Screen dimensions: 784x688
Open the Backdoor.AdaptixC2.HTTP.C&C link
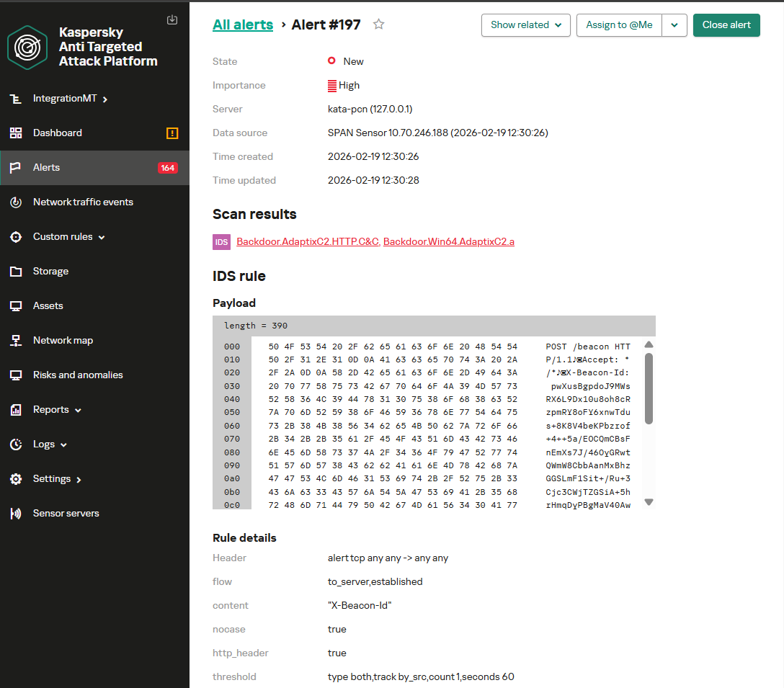click(308, 242)
